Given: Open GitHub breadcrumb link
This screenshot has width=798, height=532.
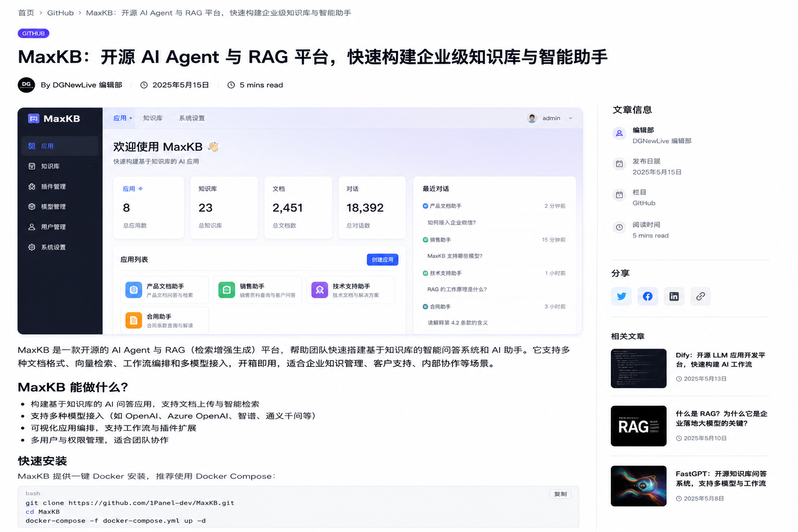Looking at the screenshot, I should click(60, 13).
